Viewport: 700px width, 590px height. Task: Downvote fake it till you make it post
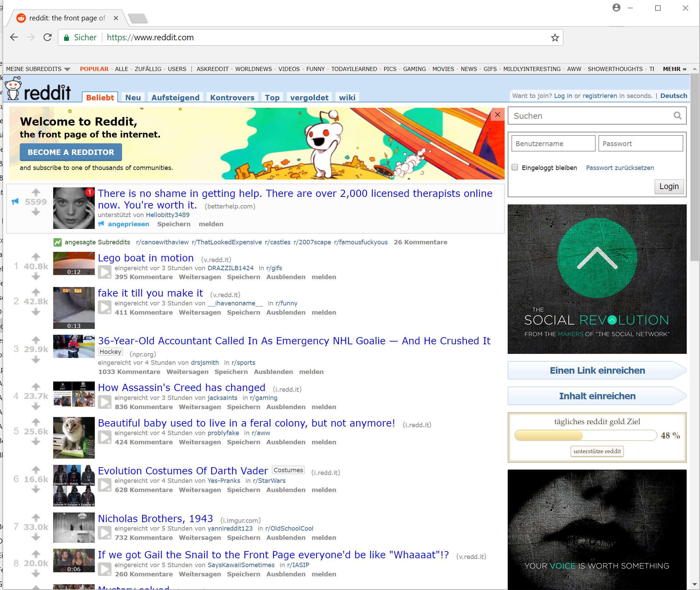tap(36, 312)
